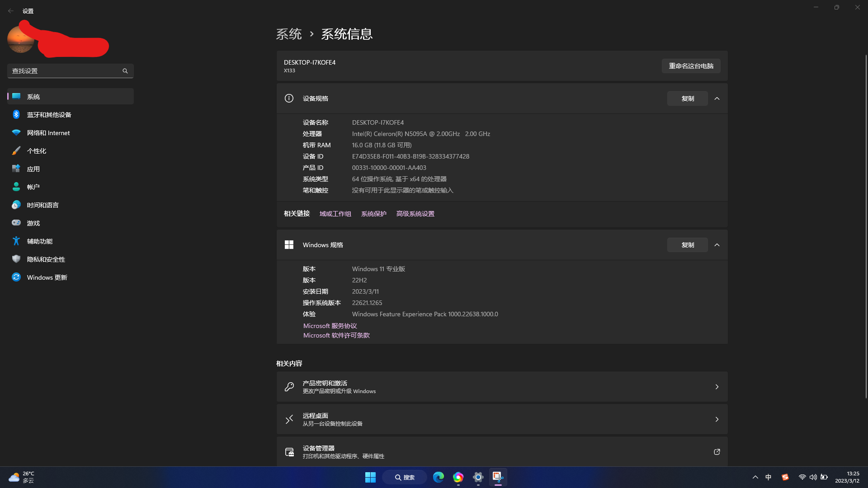The width and height of the screenshot is (868, 488).
Task: Click the 设备管理器 device icon
Action: coord(289,452)
